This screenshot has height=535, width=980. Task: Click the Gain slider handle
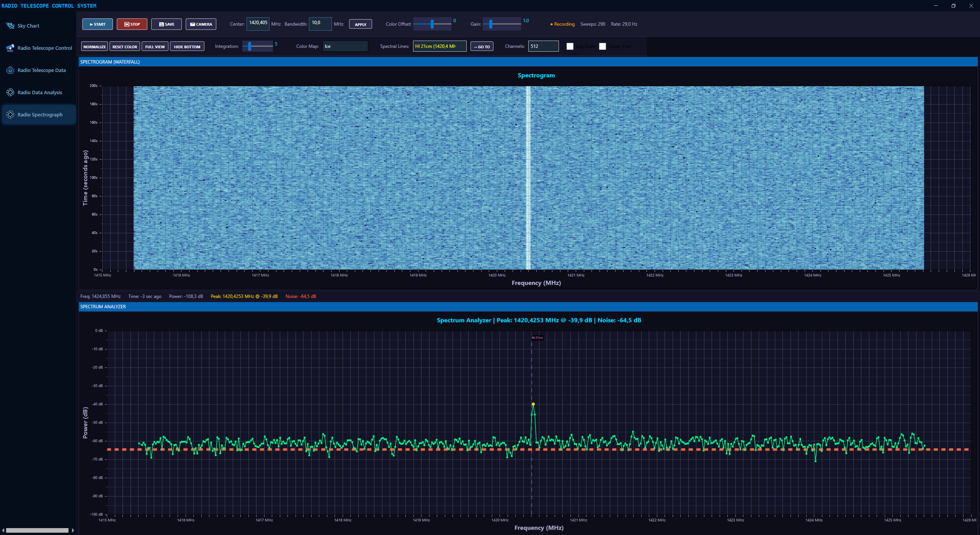[x=490, y=24]
